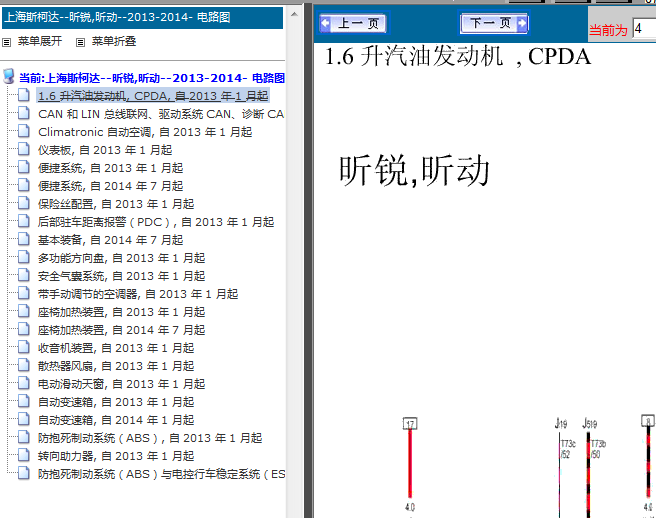
Task: Open 仪表板, 自 2013 年 1 月起
Action: click(x=105, y=150)
